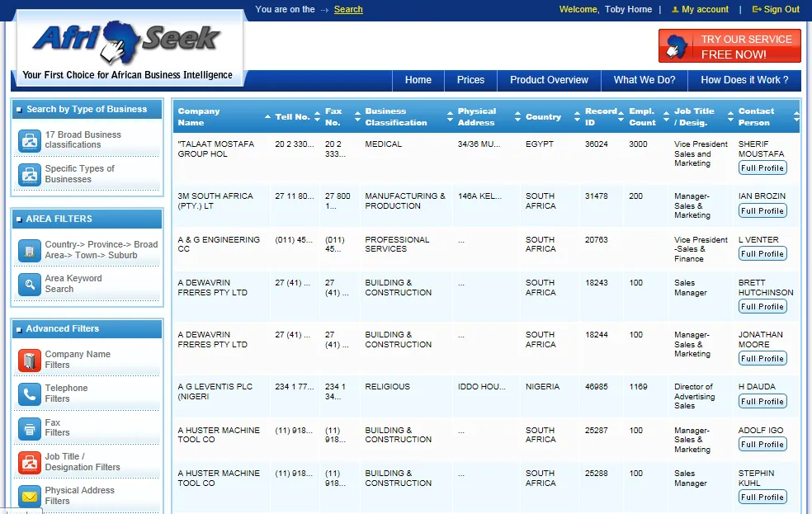Click EGYPT country cell
The image size is (812, 514).
tap(539, 144)
